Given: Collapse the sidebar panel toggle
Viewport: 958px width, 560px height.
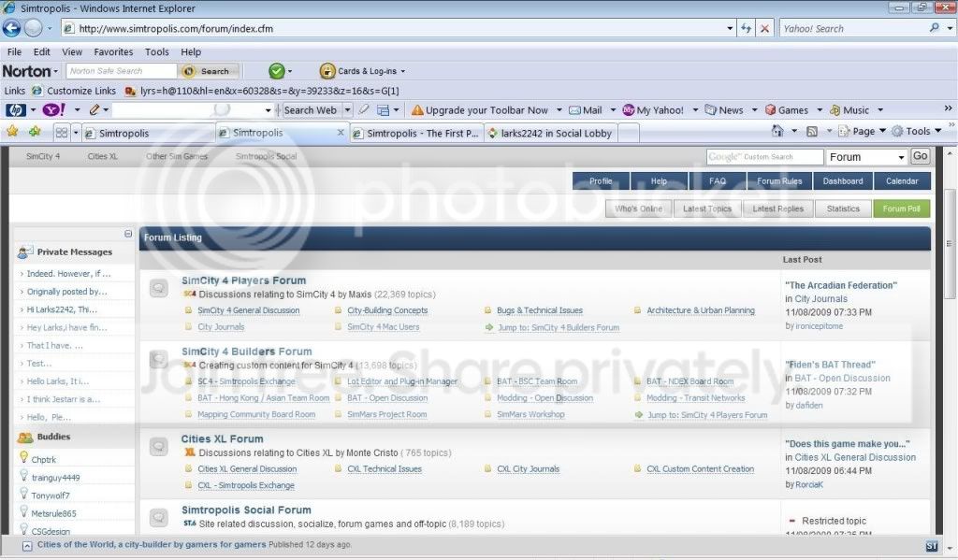Looking at the screenshot, I should tap(127, 234).
